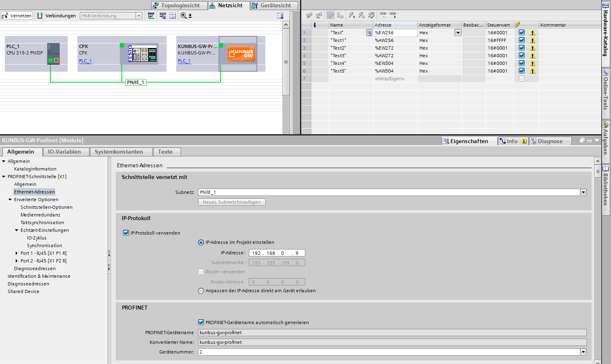The height and width of the screenshot is (364, 611).
Task: Open the Anzeigeformat Hex dropdown in row 1
Action: pos(458,33)
